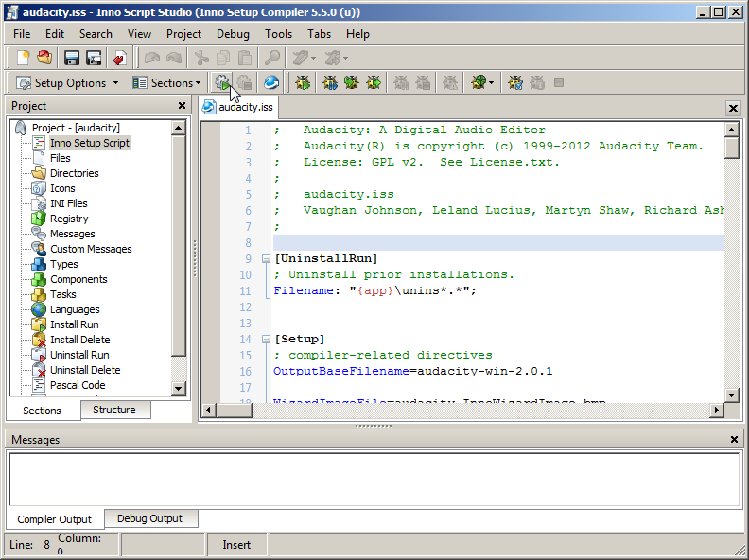749x560 pixels.
Task: Click the Cut scissors icon
Action: pos(201,59)
